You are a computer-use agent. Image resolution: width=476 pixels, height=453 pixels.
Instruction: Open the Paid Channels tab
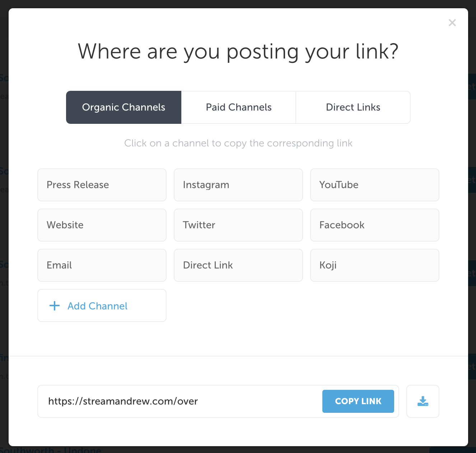click(x=239, y=107)
